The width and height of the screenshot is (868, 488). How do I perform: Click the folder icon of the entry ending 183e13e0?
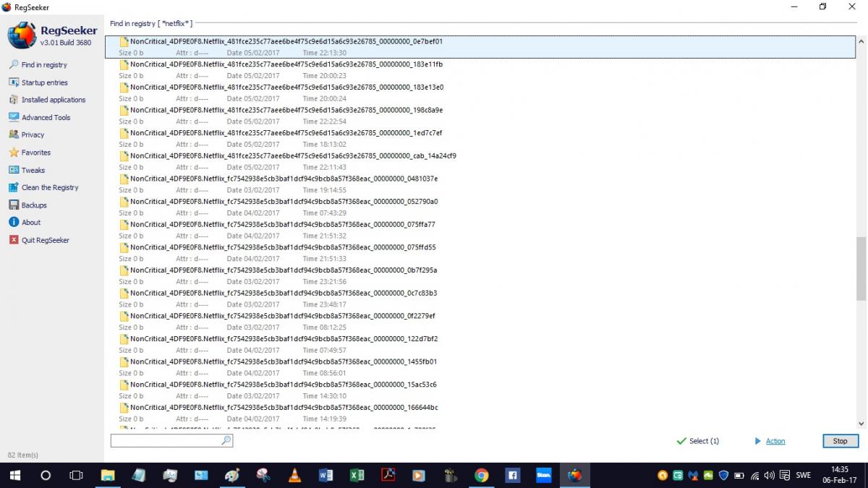[124, 87]
